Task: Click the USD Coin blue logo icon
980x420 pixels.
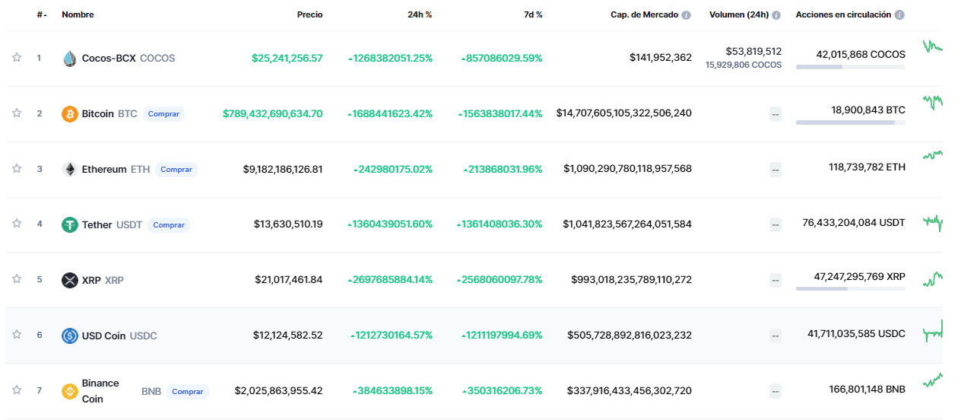Action: pos(70,336)
